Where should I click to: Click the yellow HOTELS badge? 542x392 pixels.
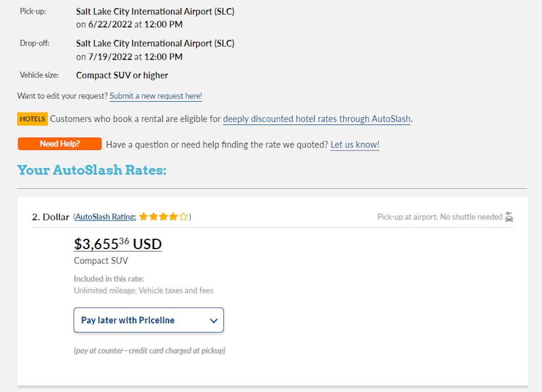coord(33,119)
